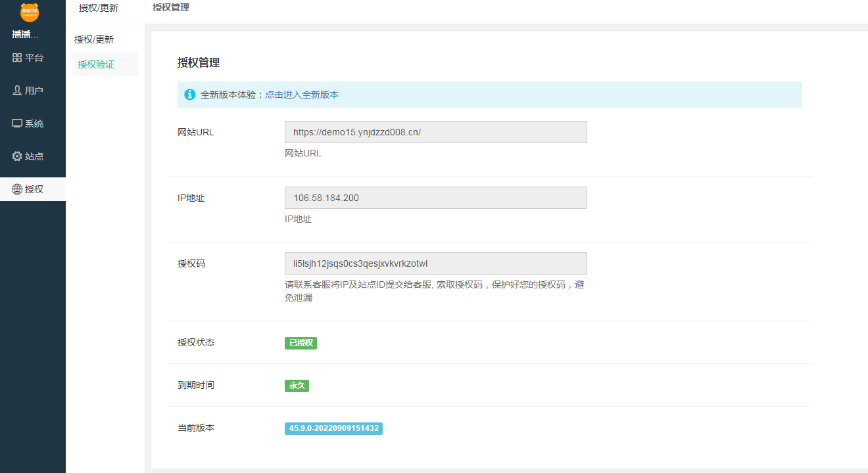The width and height of the screenshot is (868, 473).
Task: Click the 网站URL input field
Action: (436, 132)
